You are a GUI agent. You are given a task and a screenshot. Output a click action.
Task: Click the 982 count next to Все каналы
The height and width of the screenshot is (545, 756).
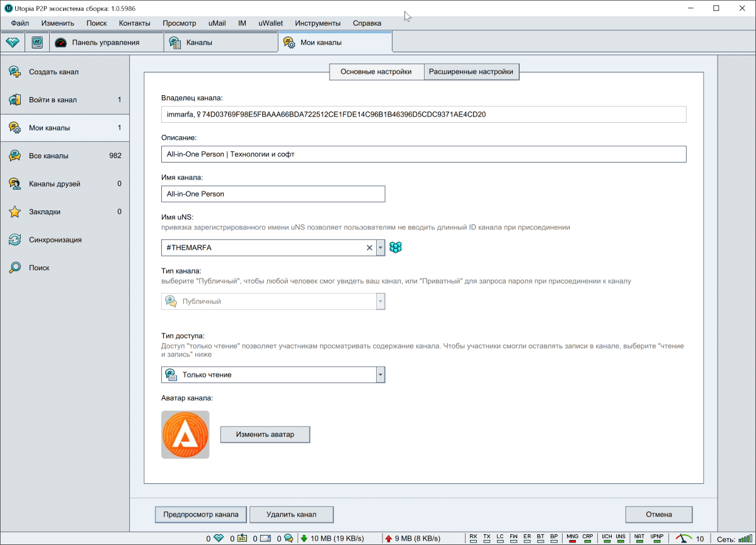coord(115,156)
